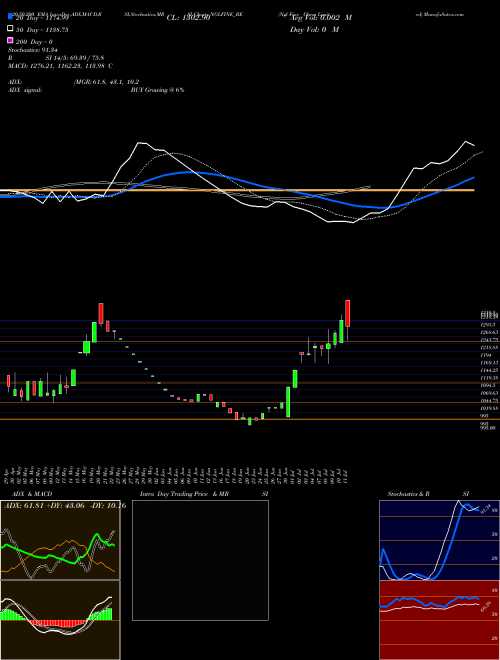Select the '50 Day = 1138.75' legend text
Image resolution: width=500 pixels, height=660 pixels.
click(42, 30)
